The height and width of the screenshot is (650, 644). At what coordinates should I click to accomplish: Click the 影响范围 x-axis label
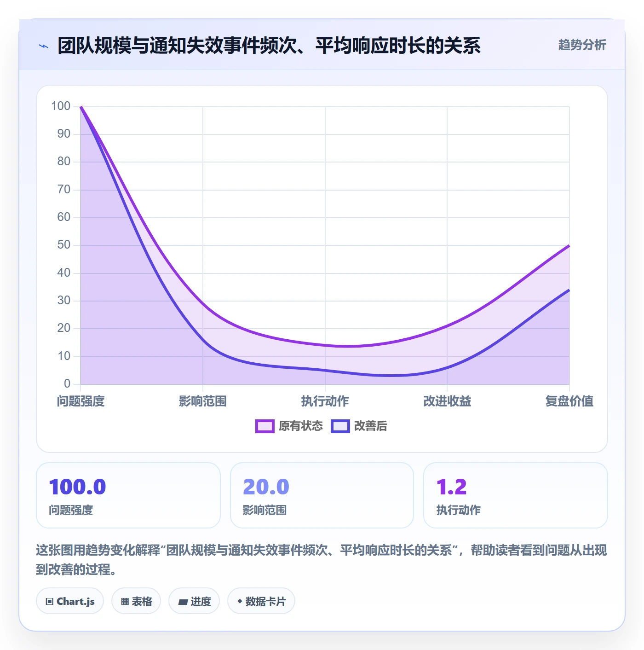[203, 401]
